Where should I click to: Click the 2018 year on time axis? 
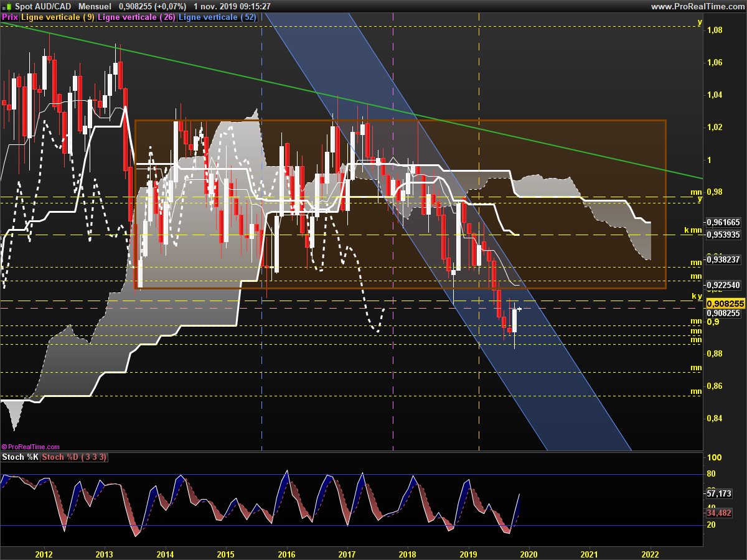coord(408,554)
